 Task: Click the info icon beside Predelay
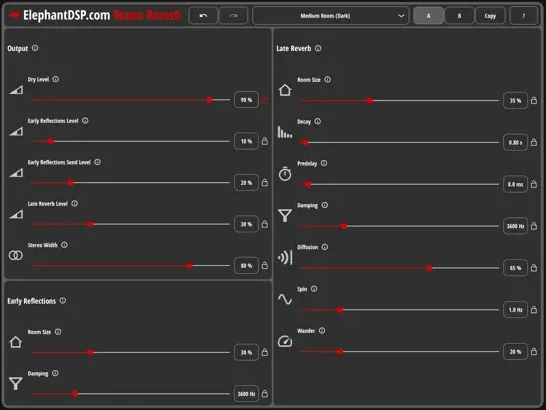tap(324, 163)
